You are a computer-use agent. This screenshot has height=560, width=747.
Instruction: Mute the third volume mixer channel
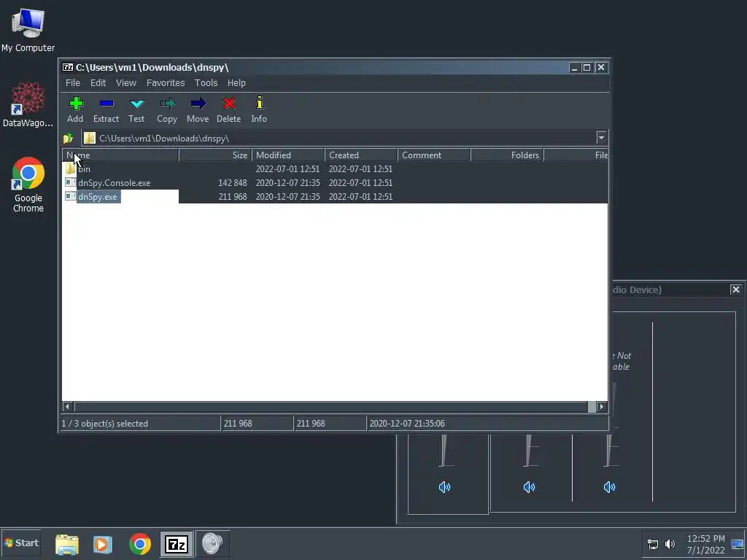point(609,487)
